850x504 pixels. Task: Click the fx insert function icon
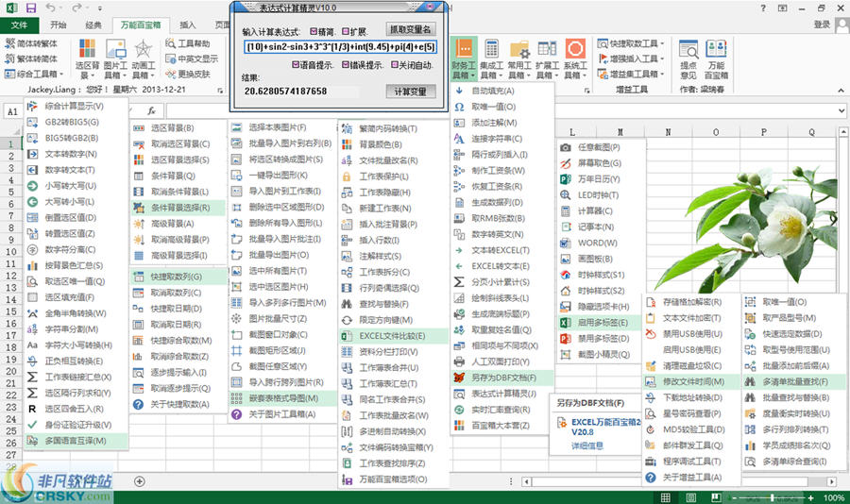pyautogui.click(x=151, y=110)
